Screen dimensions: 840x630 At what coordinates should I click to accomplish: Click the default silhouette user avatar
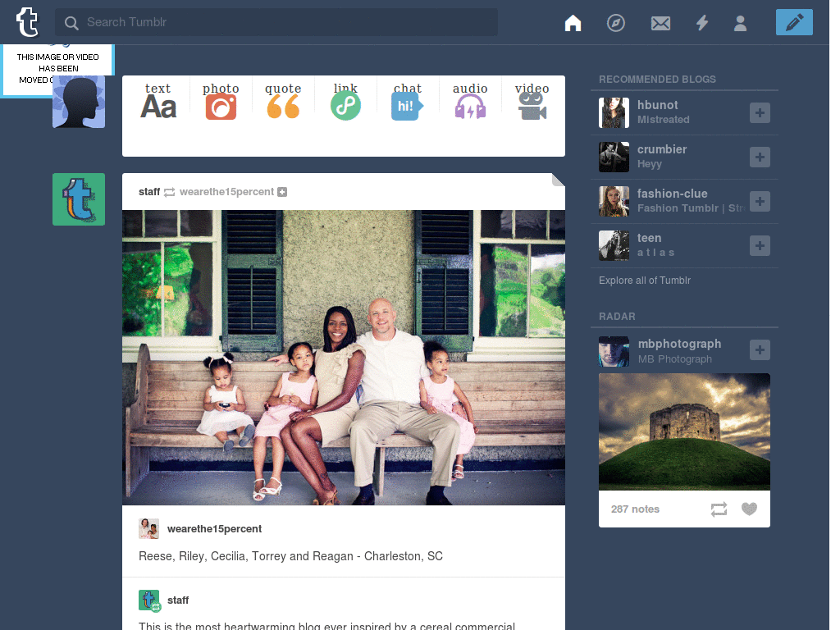tap(79, 102)
